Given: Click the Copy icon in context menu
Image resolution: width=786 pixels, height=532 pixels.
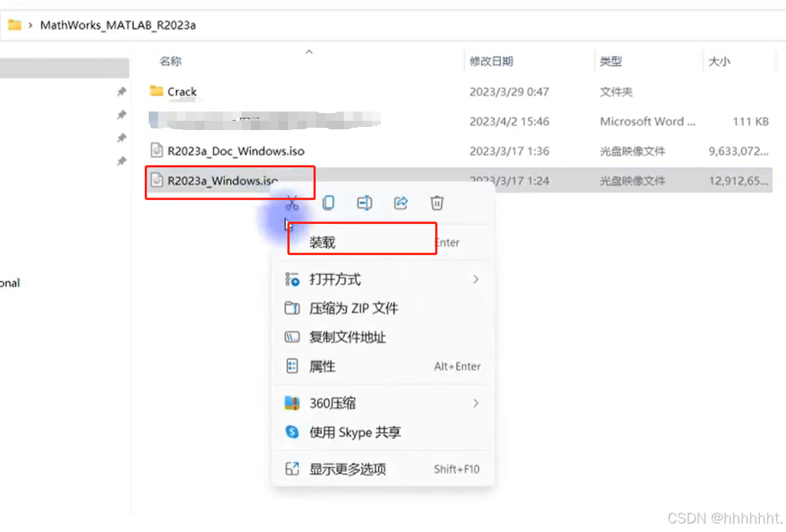Looking at the screenshot, I should pyautogui.click(x=328, y=203).
